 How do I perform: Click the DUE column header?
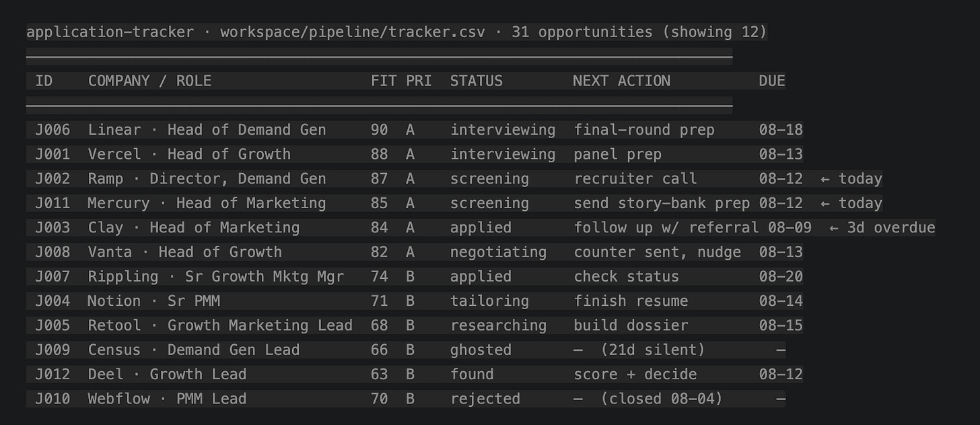click(x=772, y=81)
